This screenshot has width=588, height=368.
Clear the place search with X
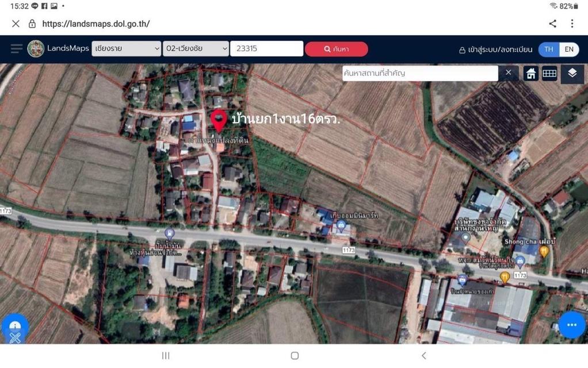tap(508, 72)
